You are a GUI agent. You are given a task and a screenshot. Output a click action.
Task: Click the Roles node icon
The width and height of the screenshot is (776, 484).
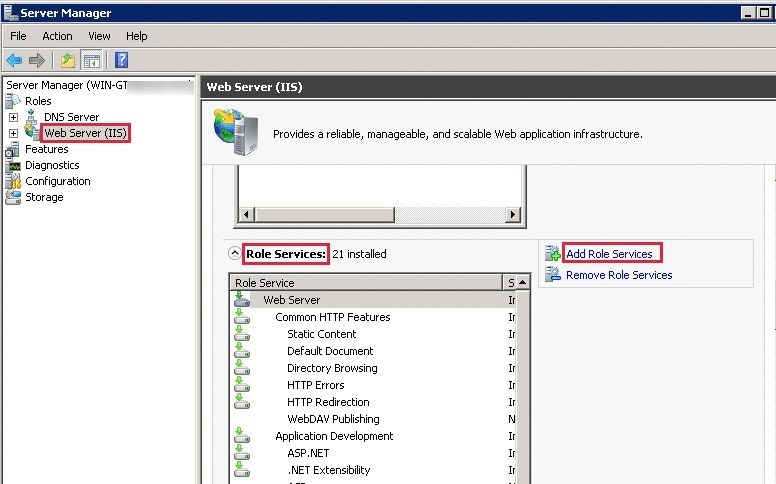pos(12,100)
